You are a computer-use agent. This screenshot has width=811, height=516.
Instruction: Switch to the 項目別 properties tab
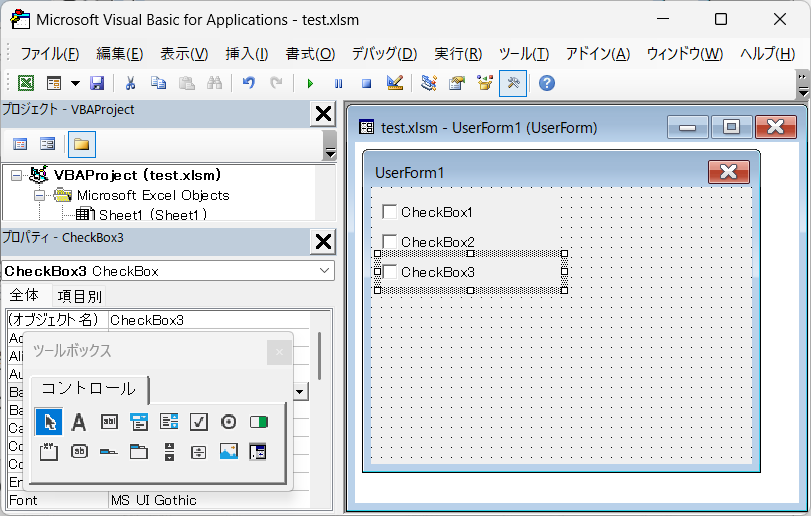pyautogui.click(x=80, y=296)
